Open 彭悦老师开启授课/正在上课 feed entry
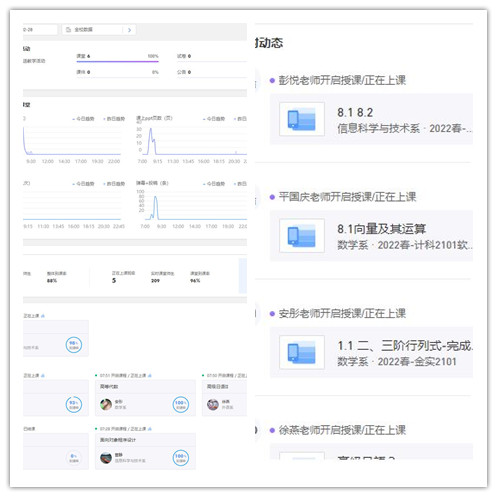This screenshot has width=497, height=497. pos(342,80)
